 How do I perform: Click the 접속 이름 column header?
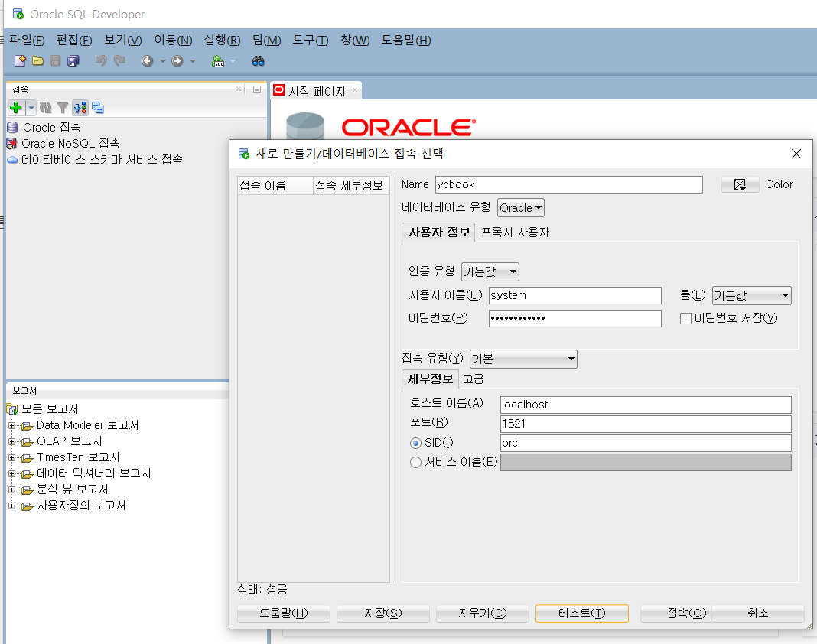275,186
